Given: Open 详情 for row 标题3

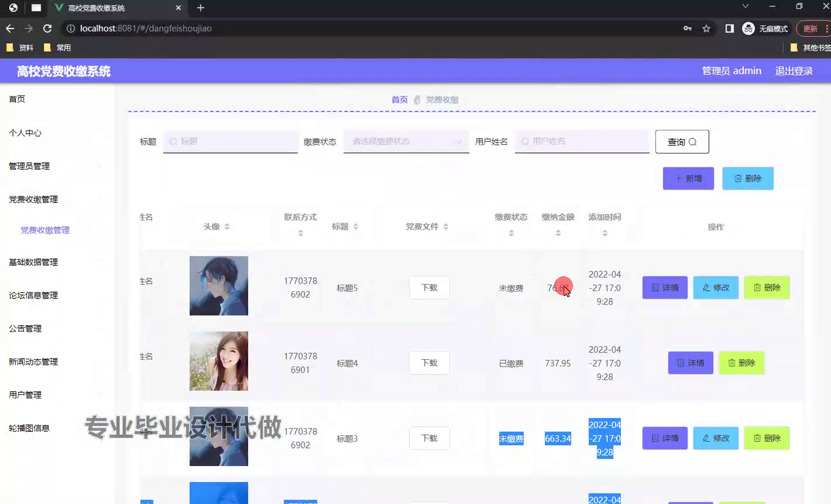Looking at the screenshot, I should tap(665, 438).
